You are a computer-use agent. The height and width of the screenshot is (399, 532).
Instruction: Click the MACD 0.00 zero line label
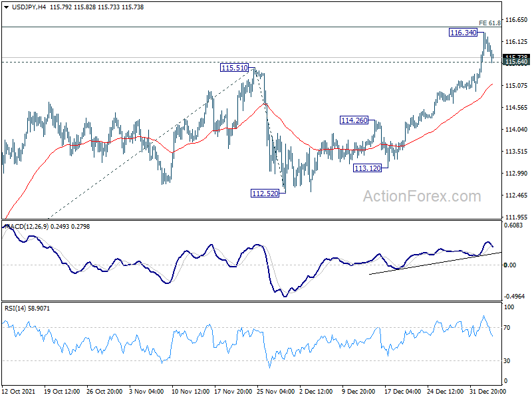click(x=510, y=265)
